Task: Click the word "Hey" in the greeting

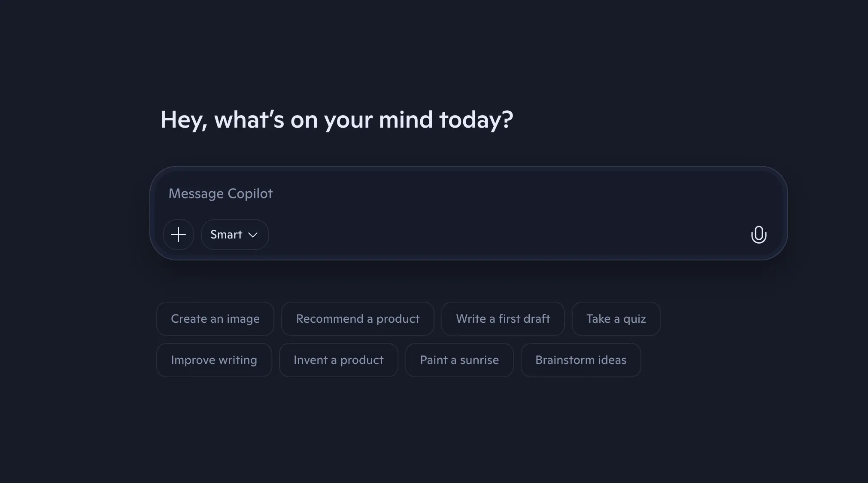Action: coord(182,119)
